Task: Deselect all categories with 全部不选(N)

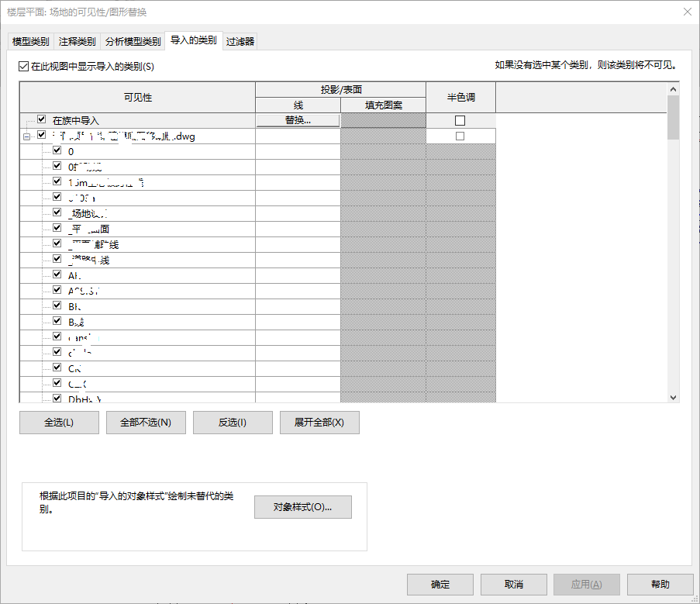Action: (146, 422)
